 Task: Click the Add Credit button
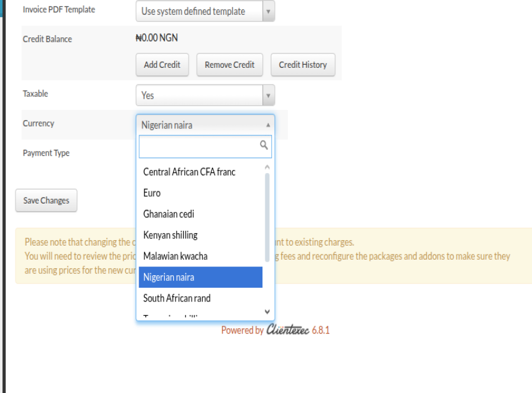162,65
